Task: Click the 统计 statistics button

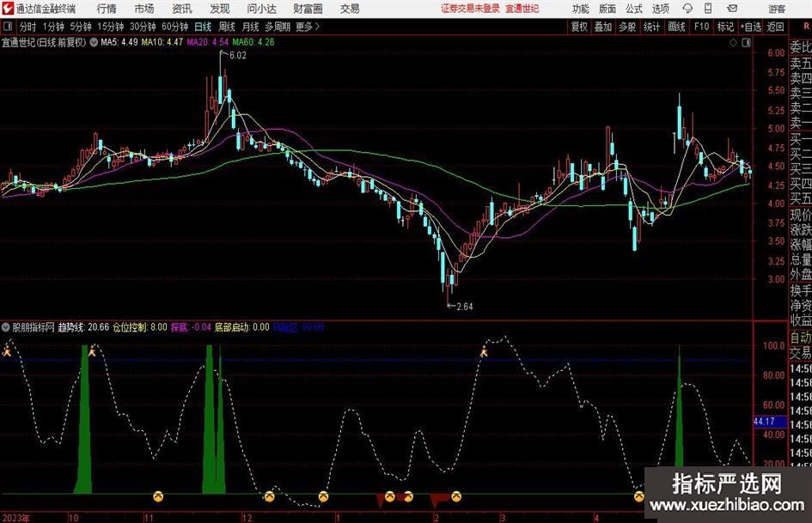Action: pyautogui.click(x=651, y=27)
